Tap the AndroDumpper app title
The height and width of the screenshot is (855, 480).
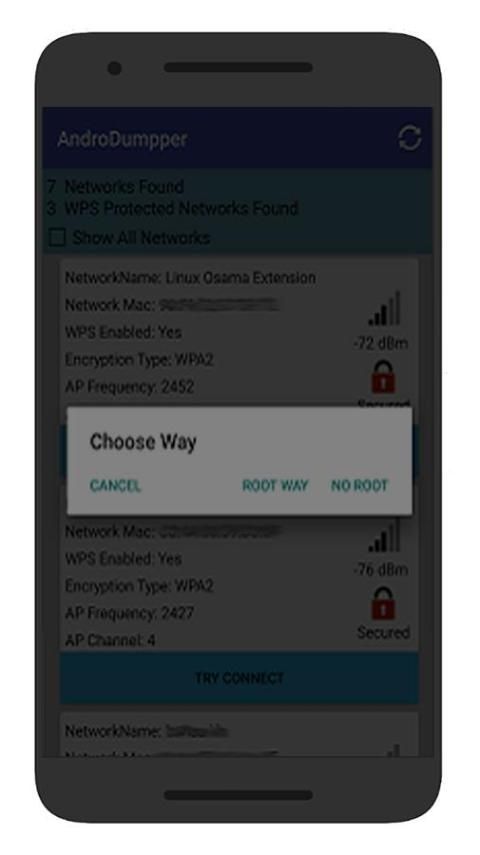(x=122, y=139)
